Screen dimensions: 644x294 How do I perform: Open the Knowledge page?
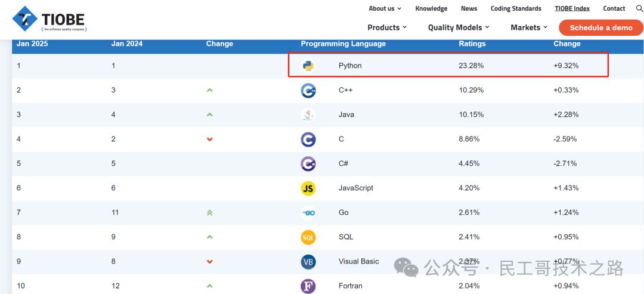click(x=431, y=8)
